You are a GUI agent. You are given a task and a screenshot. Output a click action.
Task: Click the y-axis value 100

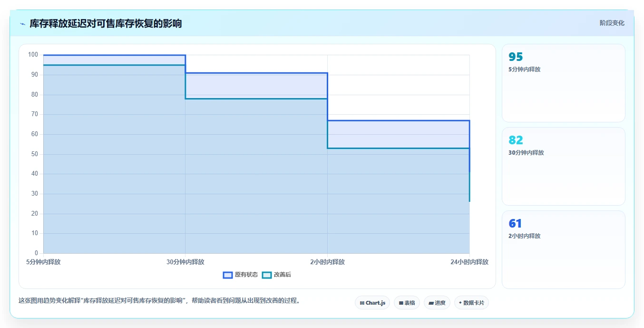(x=33, y=55)
